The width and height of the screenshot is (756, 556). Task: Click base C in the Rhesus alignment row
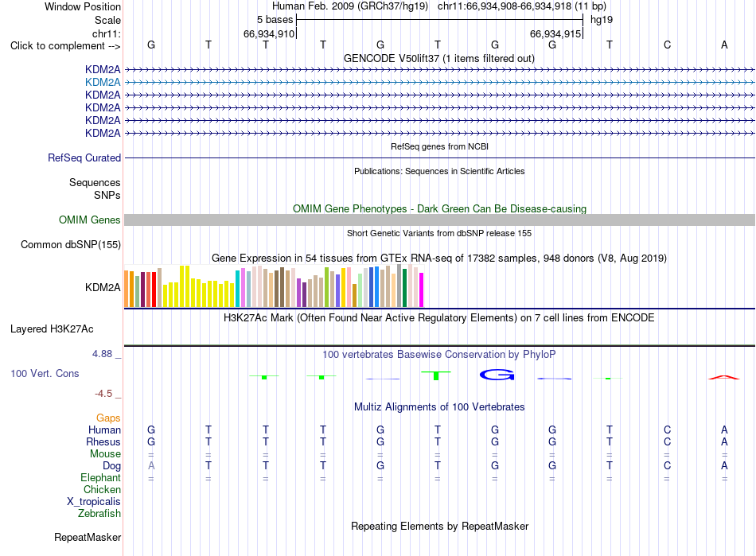click(x=667, y=441)
